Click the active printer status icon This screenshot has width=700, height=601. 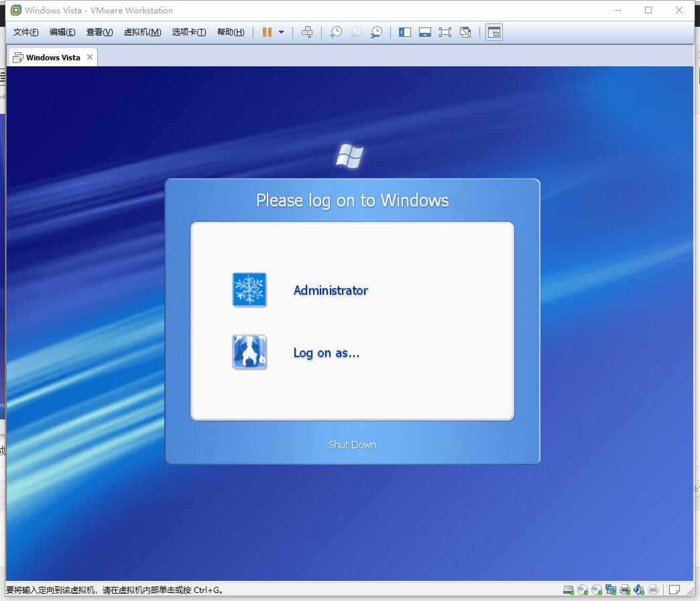625,590
